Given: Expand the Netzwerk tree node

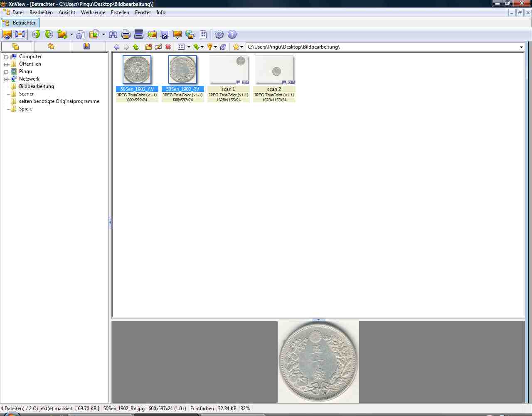Looking at the screenshot, I should coord(6,79).
